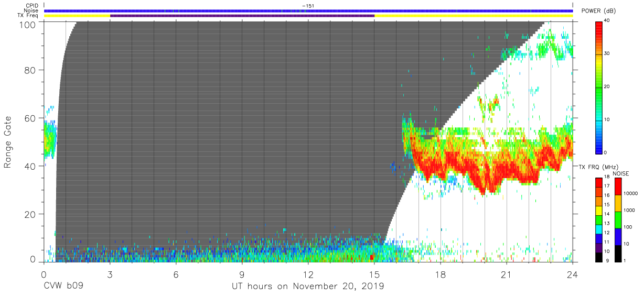644x297 pixels.
Task: Select the -151 CPID value at top
Action: pyautogui.click(x=308, y=6)
